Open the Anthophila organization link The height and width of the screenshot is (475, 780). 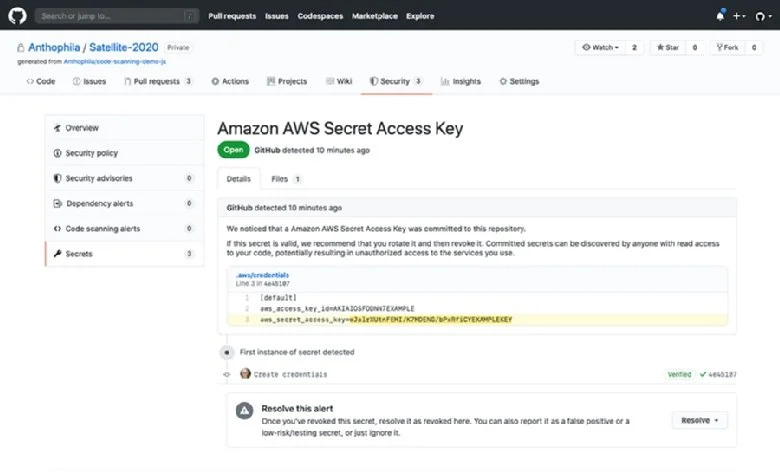(54, 47)
